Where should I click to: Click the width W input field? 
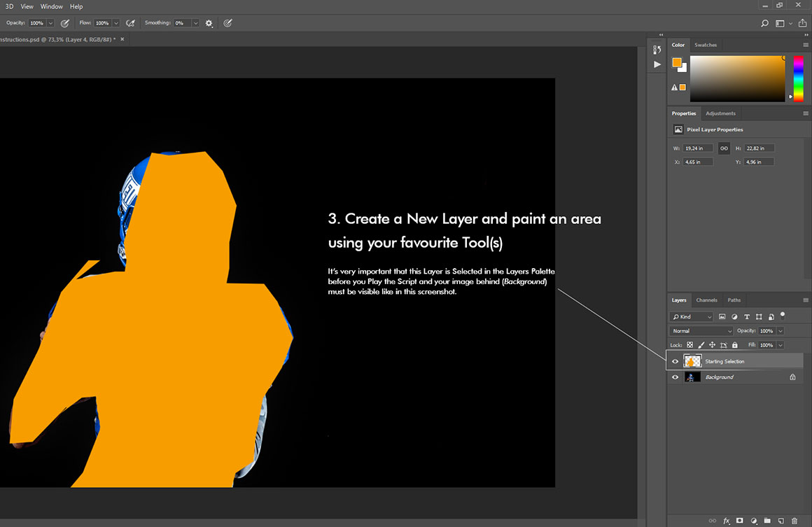(x=697, y=148)
